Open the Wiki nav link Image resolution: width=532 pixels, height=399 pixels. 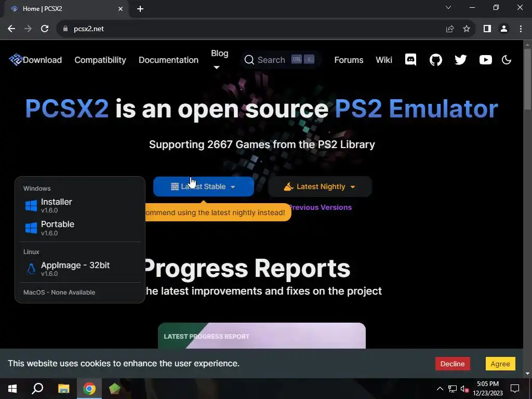coord(384,60)
